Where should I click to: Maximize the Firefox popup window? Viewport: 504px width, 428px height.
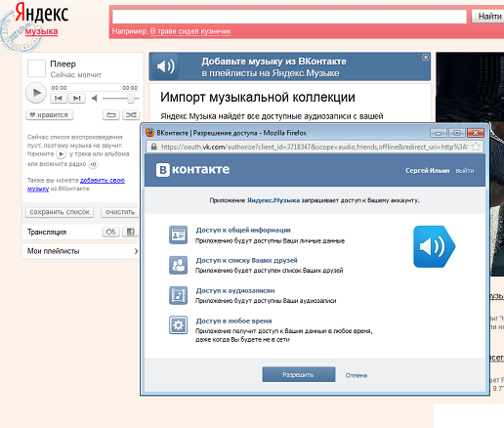pos(457,133)
